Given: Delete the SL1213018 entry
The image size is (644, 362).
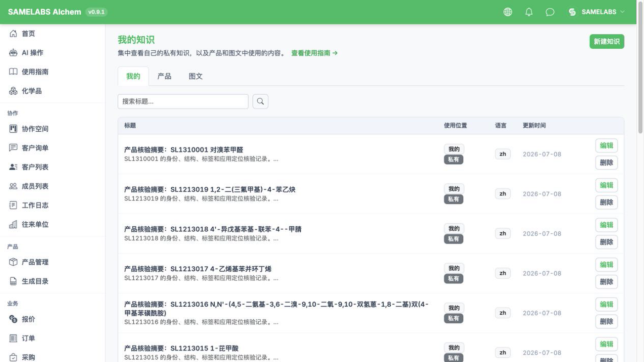Looking at the screenshot, I should (x=606, y=242).
